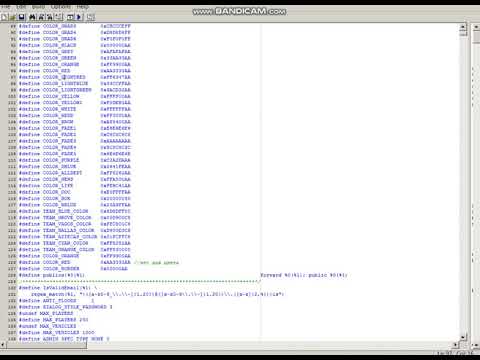
Task: Place cursor on the regex_match code line
Action: pyautogui.click(x=157, y=294)
